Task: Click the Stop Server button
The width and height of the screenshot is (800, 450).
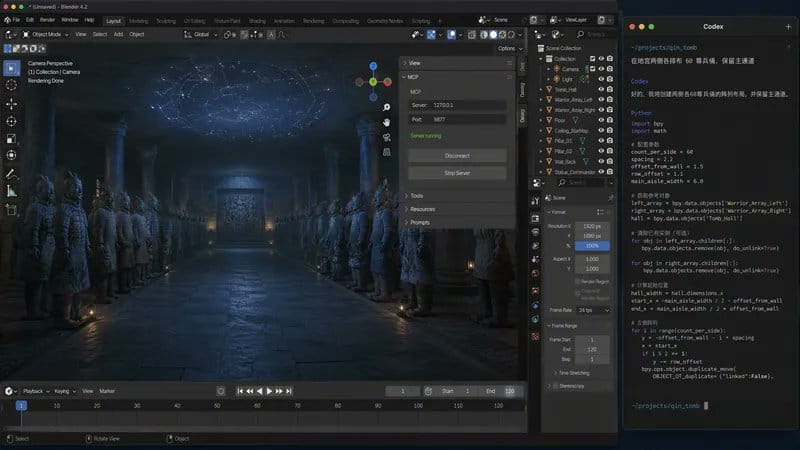Action: point(457,173)
